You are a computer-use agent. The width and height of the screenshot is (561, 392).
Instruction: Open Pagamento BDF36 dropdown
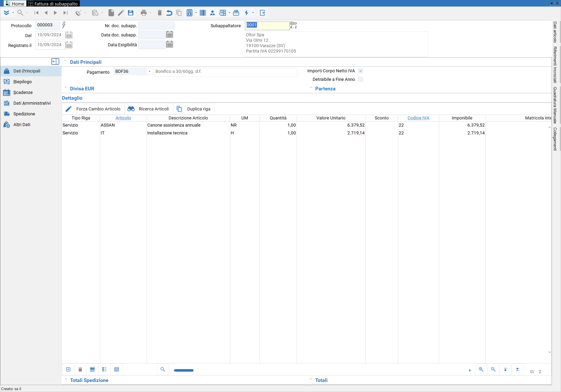[149, 71]
